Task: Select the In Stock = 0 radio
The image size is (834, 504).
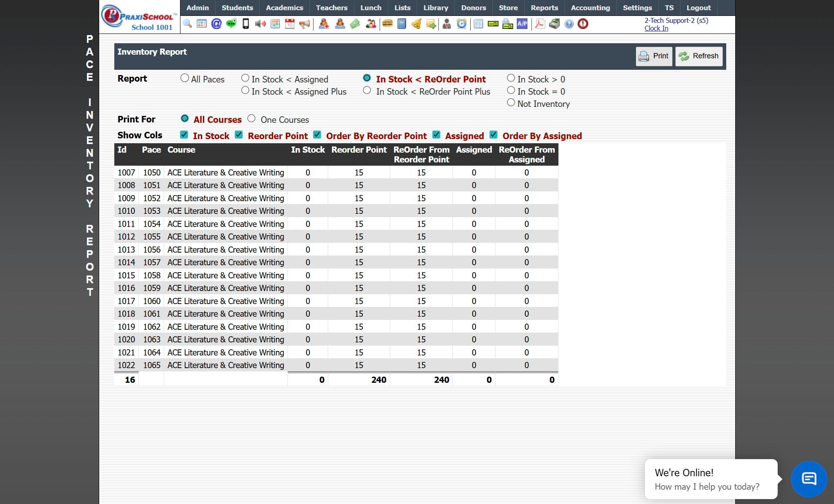Action: [x=511, y=90]
